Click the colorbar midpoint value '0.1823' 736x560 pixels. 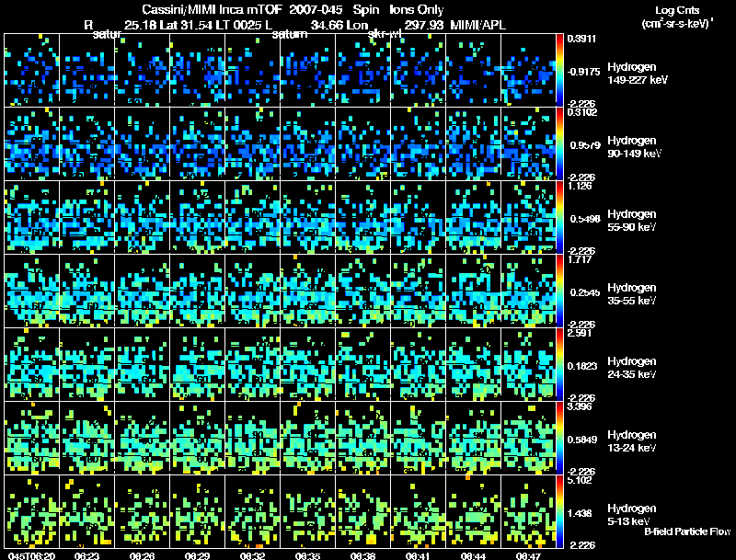pos(582,366)
